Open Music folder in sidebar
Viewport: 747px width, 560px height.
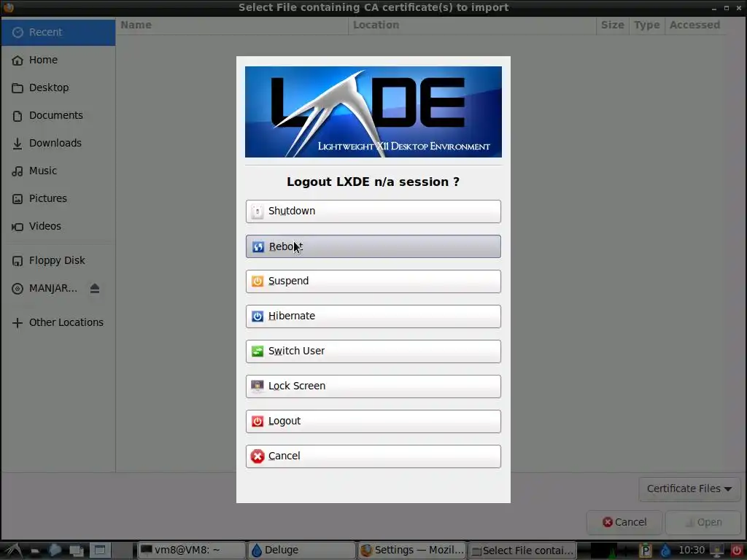click(58, 171)
